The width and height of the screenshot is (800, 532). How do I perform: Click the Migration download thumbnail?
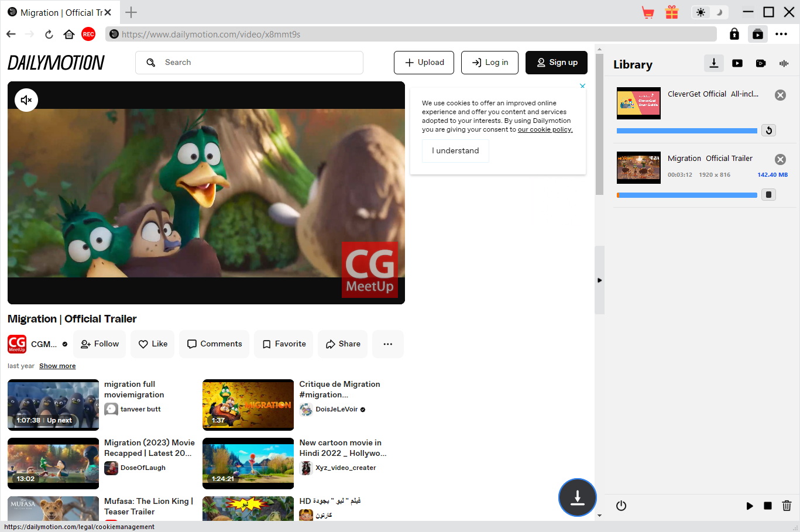[639, 167]
